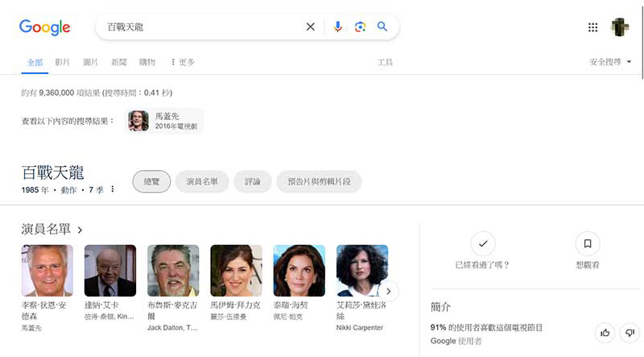644x357 pixels.
Task: Clear the search box with the X icon
Action: [x=311, y=27]
